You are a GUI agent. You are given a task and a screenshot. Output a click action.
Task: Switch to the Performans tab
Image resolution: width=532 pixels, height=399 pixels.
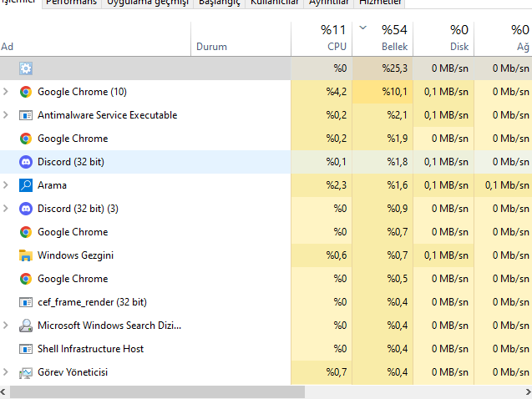72,3
